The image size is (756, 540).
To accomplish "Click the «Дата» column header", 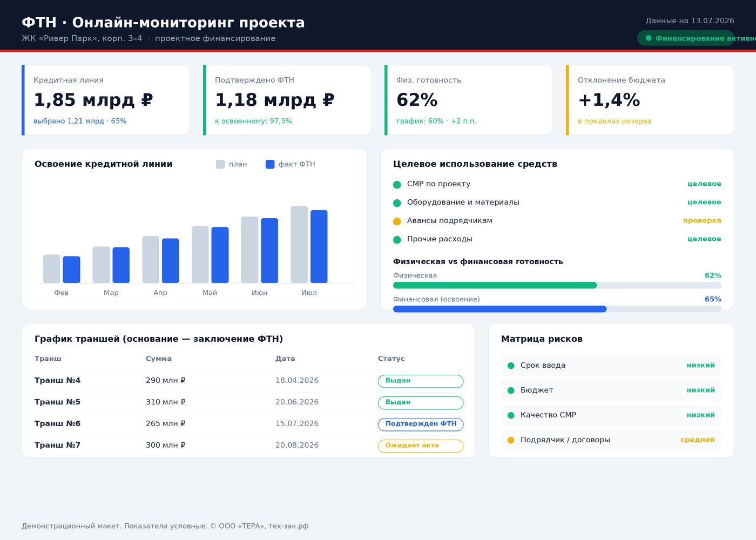I will coord(285,359).
